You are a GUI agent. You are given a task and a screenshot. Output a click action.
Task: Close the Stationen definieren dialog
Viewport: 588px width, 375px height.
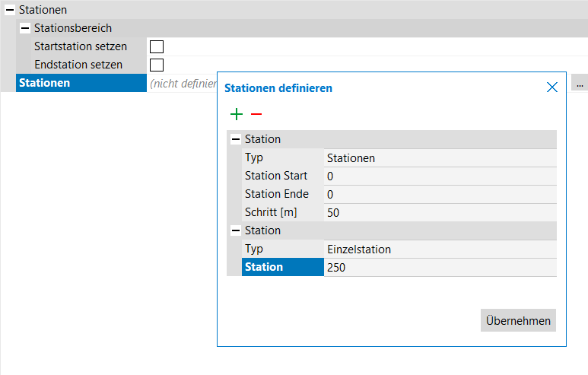[x=552, y=87]
